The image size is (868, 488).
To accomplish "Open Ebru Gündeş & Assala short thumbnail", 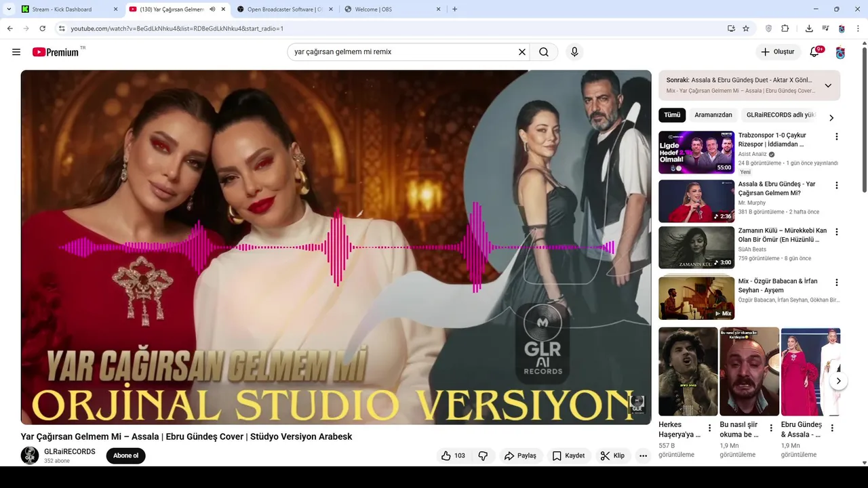I will [x=810, y=371].
